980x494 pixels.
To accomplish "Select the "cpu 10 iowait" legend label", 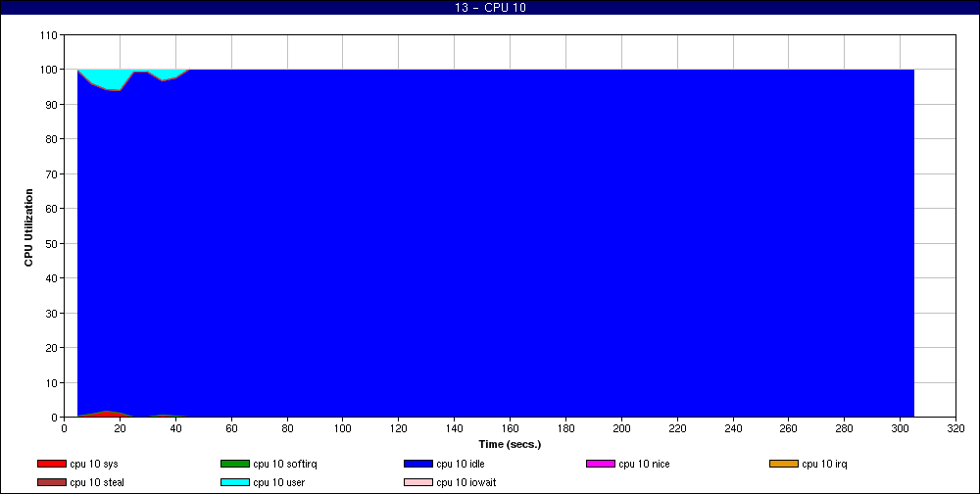I will [x=466, y=482].
